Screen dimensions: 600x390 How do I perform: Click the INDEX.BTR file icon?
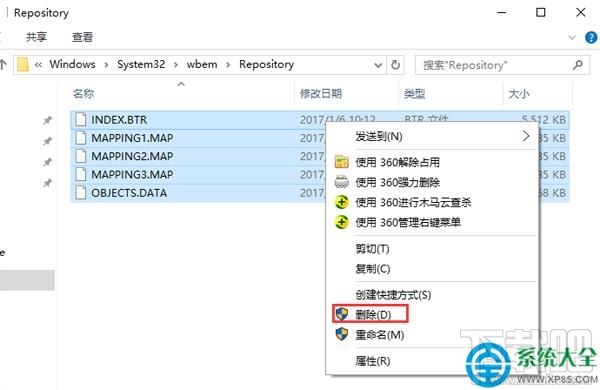[x=81, y=119]
